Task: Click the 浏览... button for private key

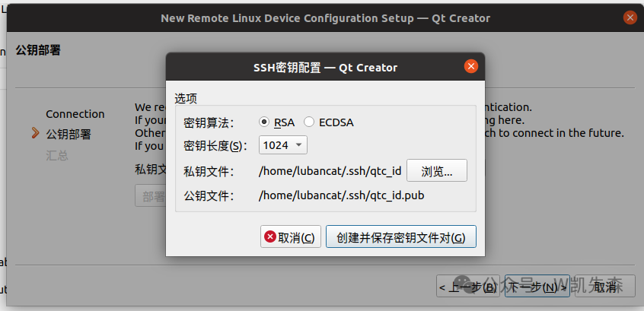Action: [437, 171]
